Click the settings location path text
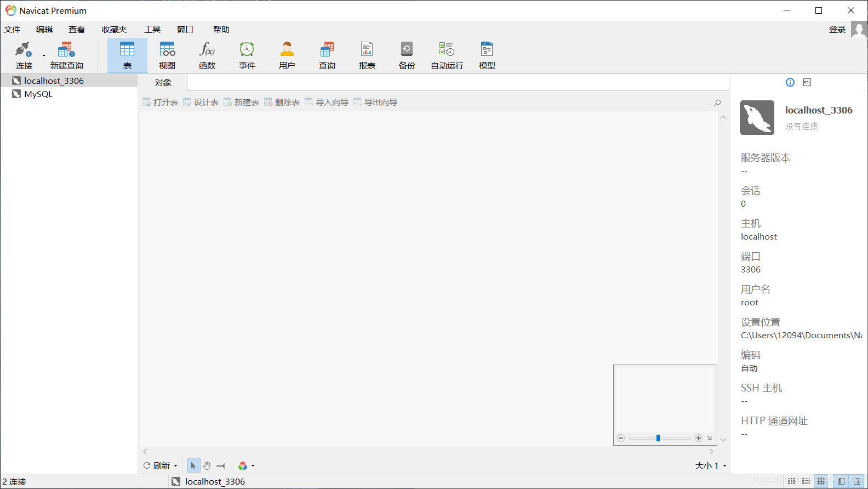 coord(802,336)
